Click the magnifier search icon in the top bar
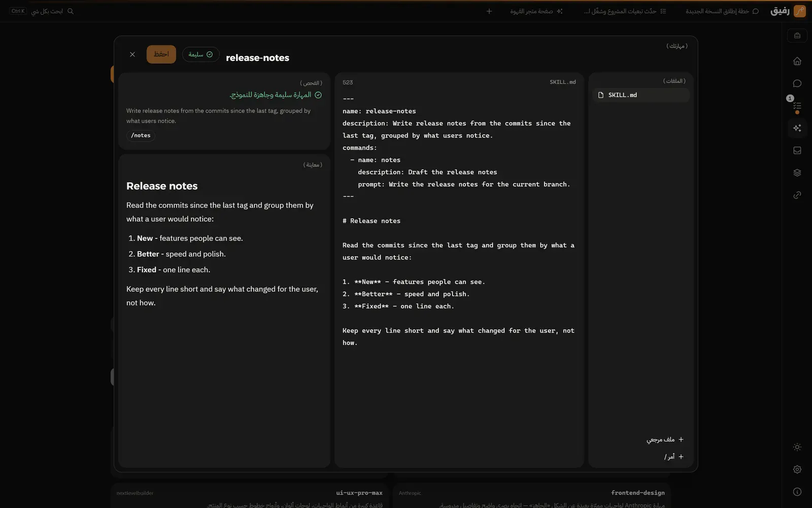 click(71, 11)
